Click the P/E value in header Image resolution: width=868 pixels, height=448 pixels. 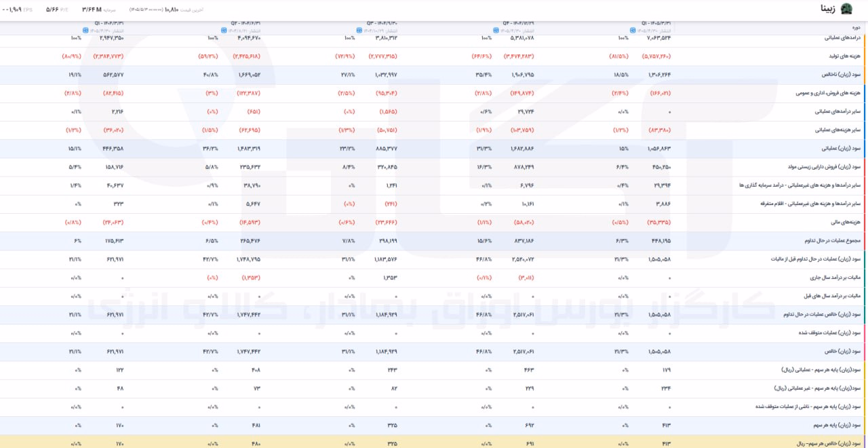pos(52,10)
